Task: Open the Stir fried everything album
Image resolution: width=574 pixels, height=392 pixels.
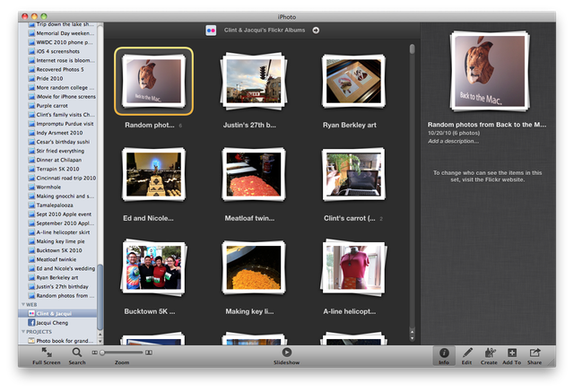Action: [x=57, y=151]
